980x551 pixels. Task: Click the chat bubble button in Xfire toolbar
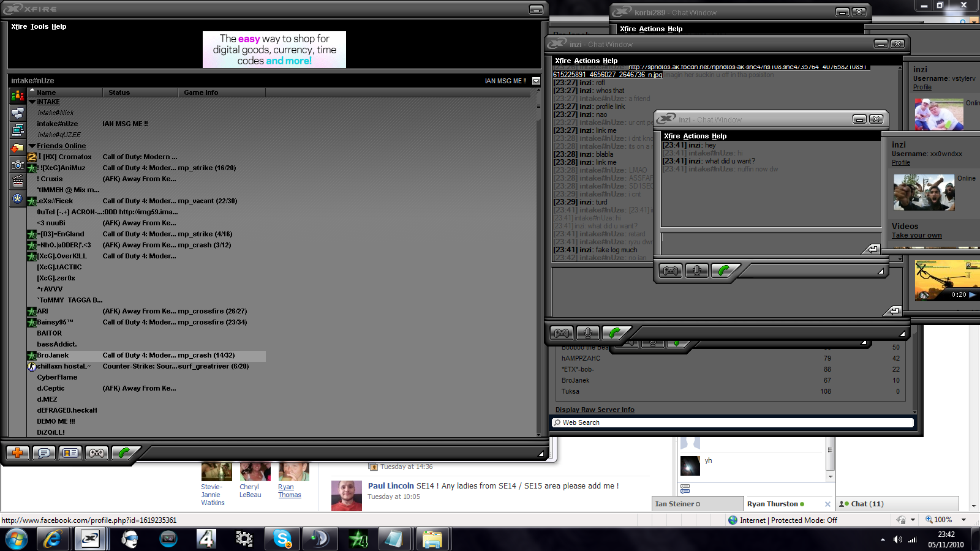tap(44, 453)
